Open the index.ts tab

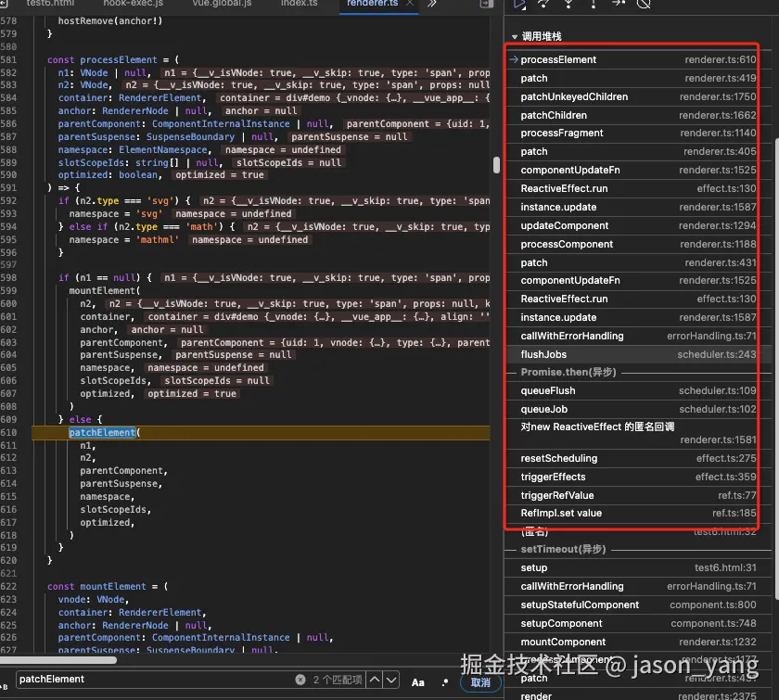(x=299, y=3)
